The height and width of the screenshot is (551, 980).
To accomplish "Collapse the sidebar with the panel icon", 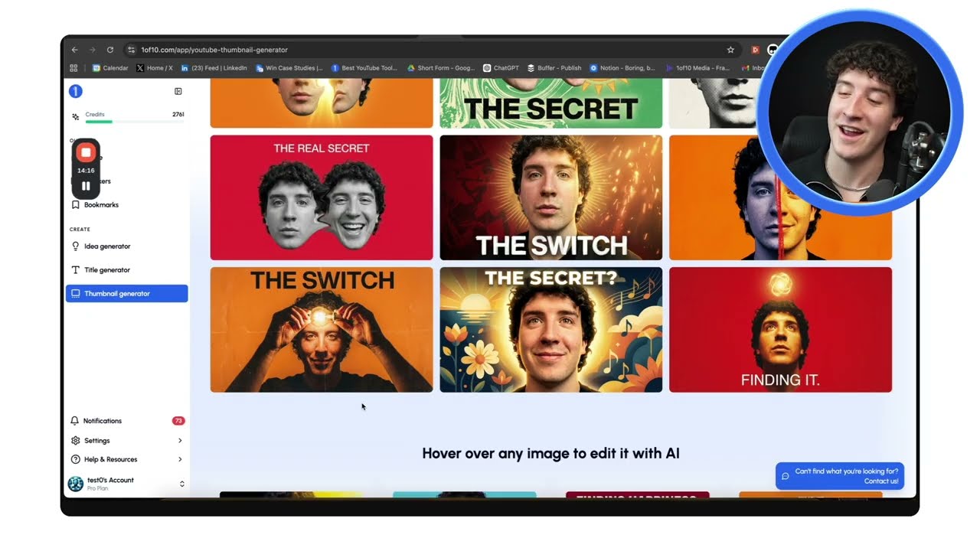I will pos(178,91).
